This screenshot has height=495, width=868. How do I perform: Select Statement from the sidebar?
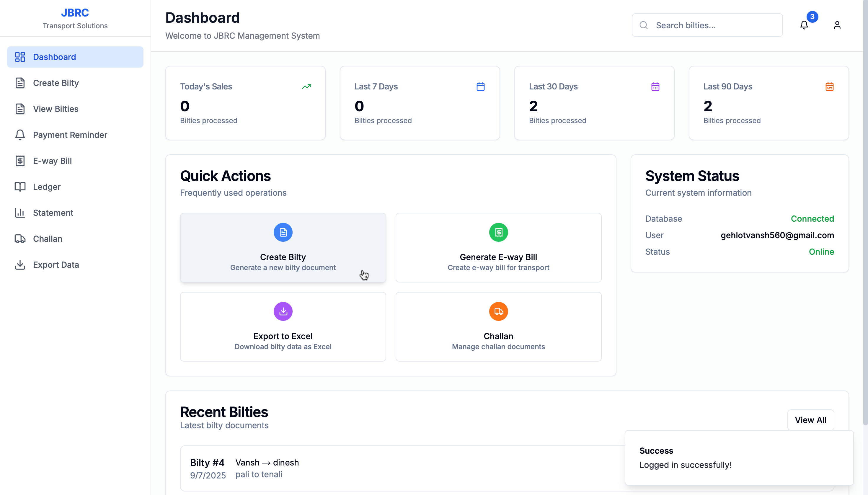(x=53, y=213)
